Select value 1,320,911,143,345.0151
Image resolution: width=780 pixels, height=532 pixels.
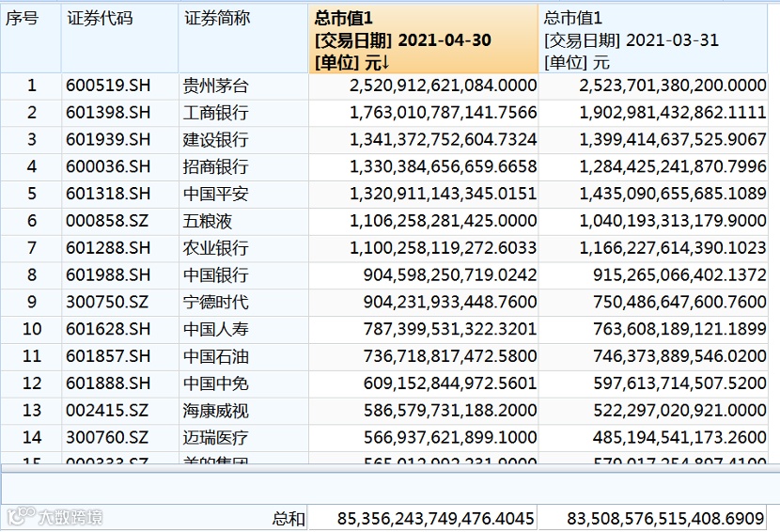click(x=443, y=194)
